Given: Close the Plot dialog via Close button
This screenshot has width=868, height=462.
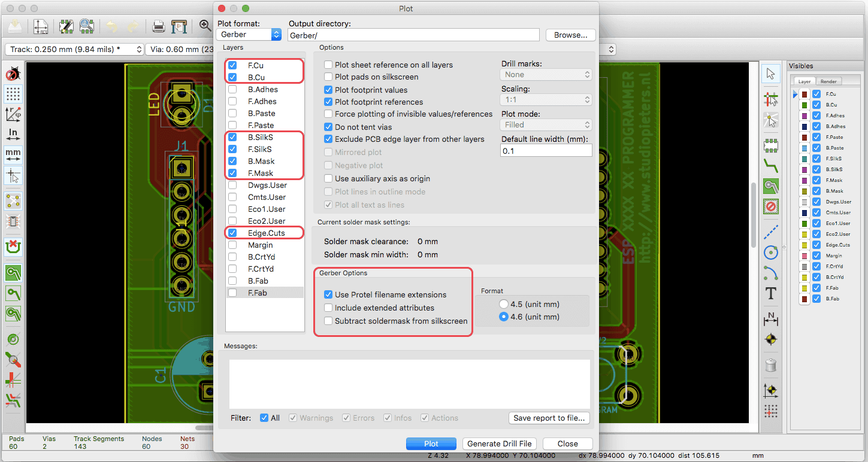Looking at the screenshot, I should click(567, 443).
